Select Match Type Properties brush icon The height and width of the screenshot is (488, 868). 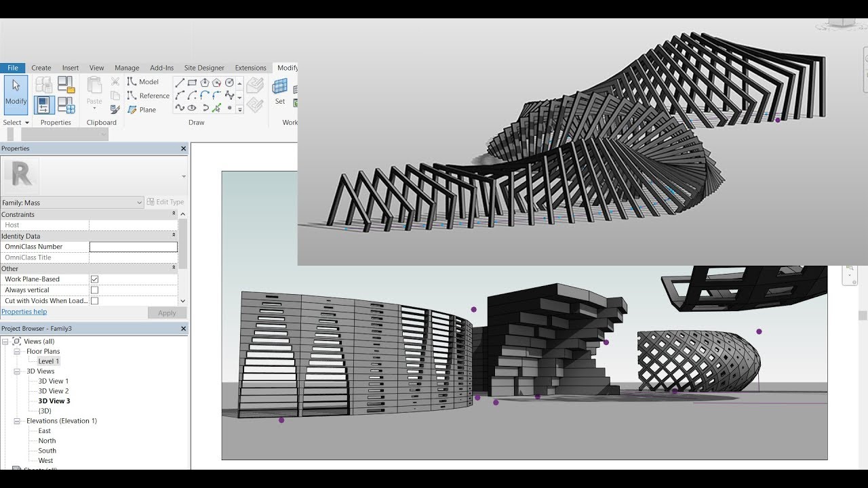click(115, 109)
